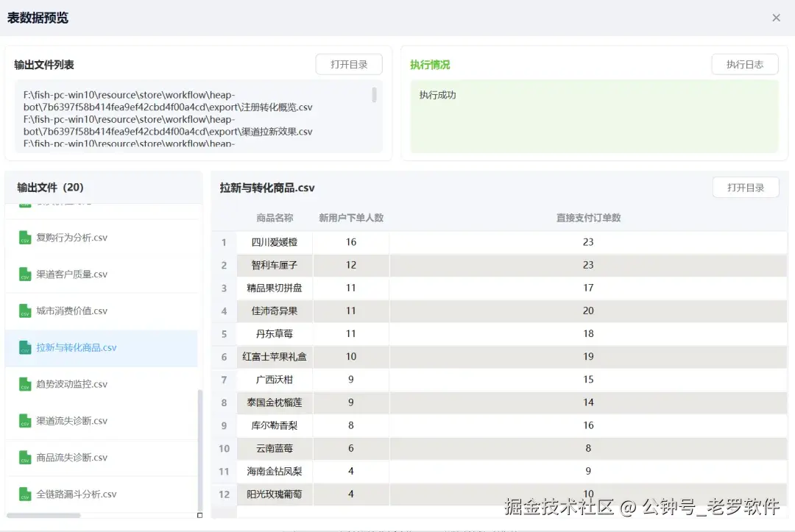Click 输出文件 panel horizontal scrollbar

[x=43, y=515]
